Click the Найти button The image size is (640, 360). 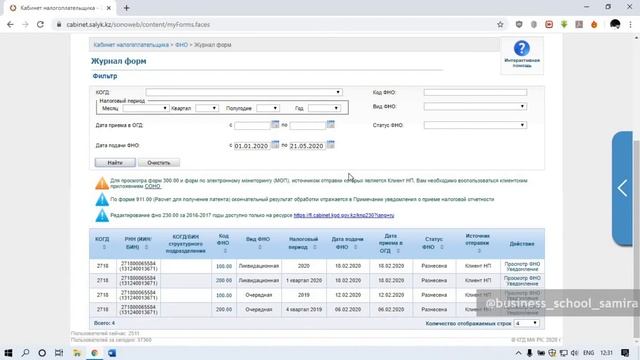115,162
